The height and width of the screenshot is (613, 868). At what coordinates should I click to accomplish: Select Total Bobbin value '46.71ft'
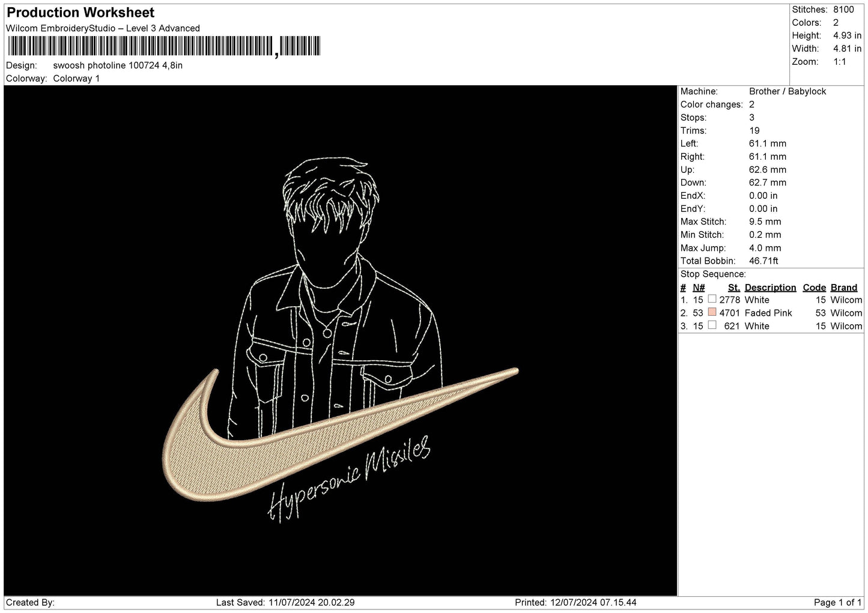pyautogui.click(x=763, y=261)
